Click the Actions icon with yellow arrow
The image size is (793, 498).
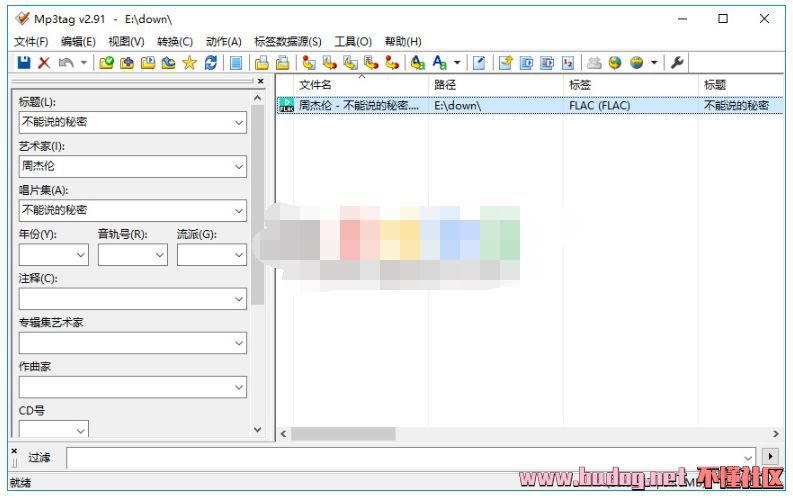(x=418, y=63)
